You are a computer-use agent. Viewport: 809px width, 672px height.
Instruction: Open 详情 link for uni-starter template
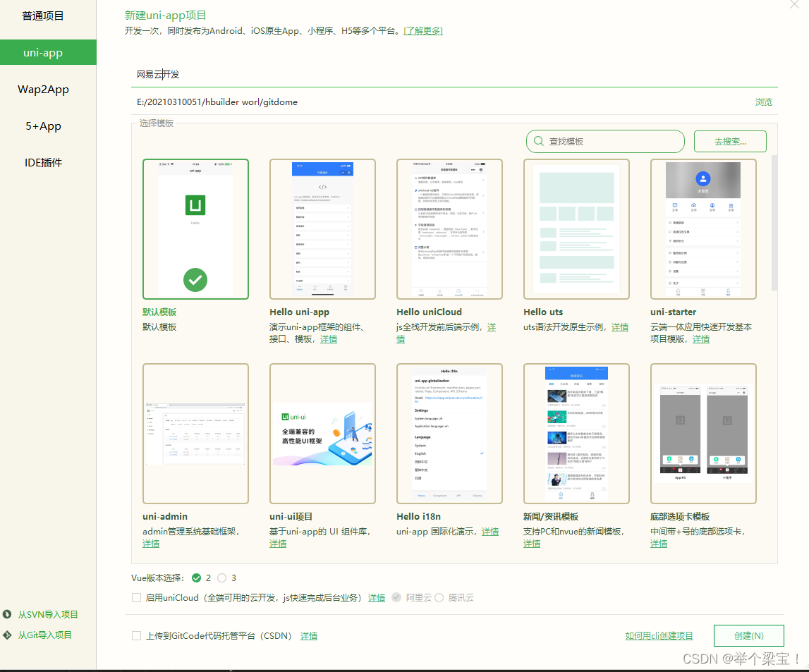pyautogui.click(x=700, y=339)
